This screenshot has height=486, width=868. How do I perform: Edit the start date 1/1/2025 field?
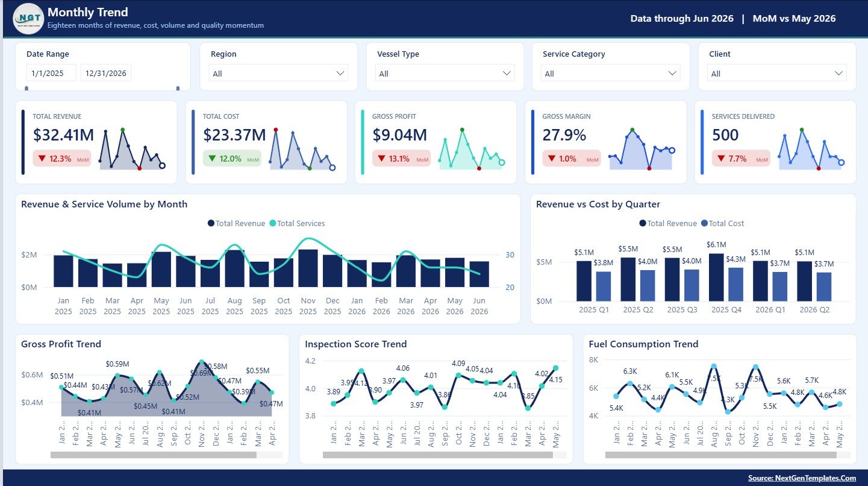(51, 73)
